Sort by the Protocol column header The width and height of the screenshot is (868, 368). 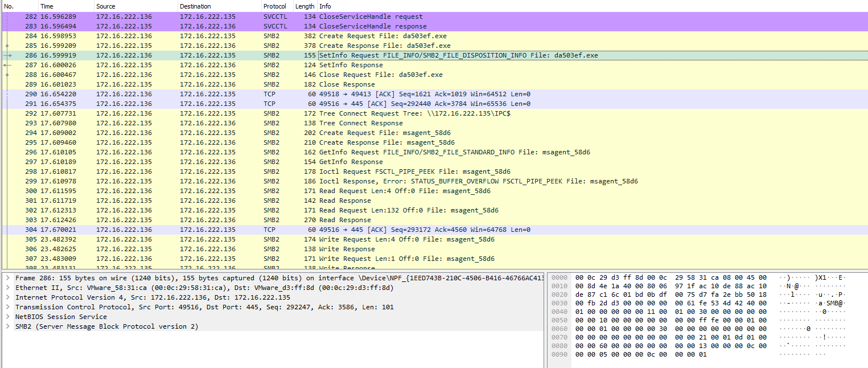pos(275,6)
